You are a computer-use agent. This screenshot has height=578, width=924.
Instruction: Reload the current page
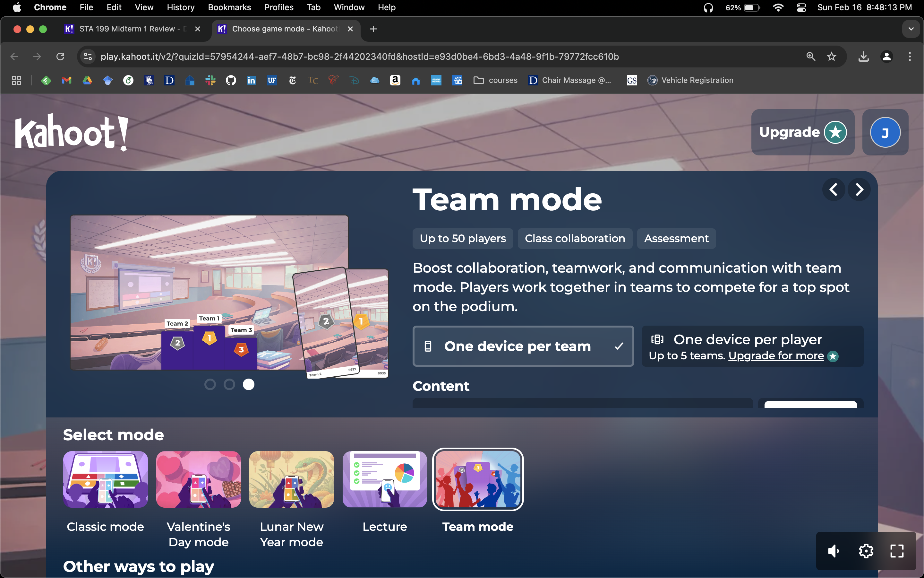pyautogui.click(x=60, y=57)
